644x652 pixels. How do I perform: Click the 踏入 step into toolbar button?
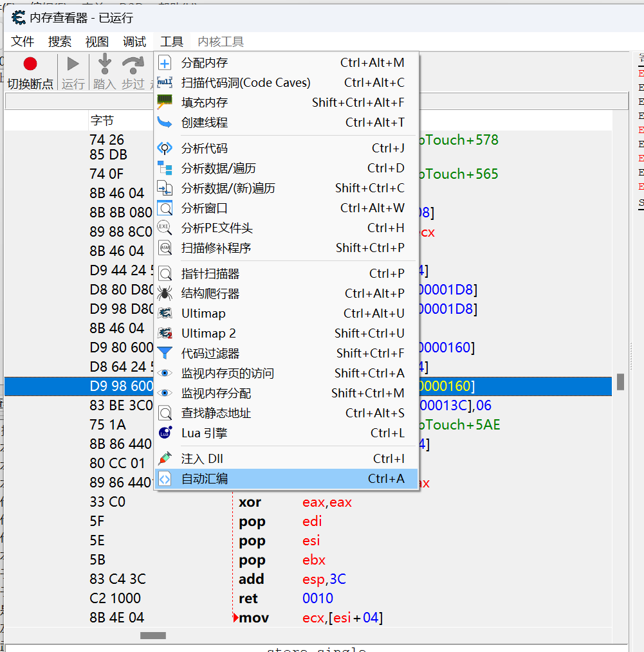coord(104,73)
